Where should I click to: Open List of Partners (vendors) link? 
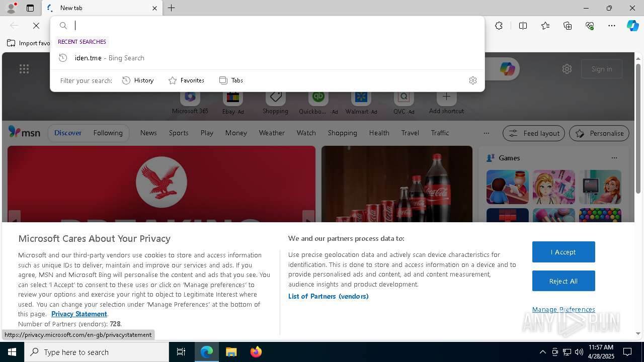329,296
